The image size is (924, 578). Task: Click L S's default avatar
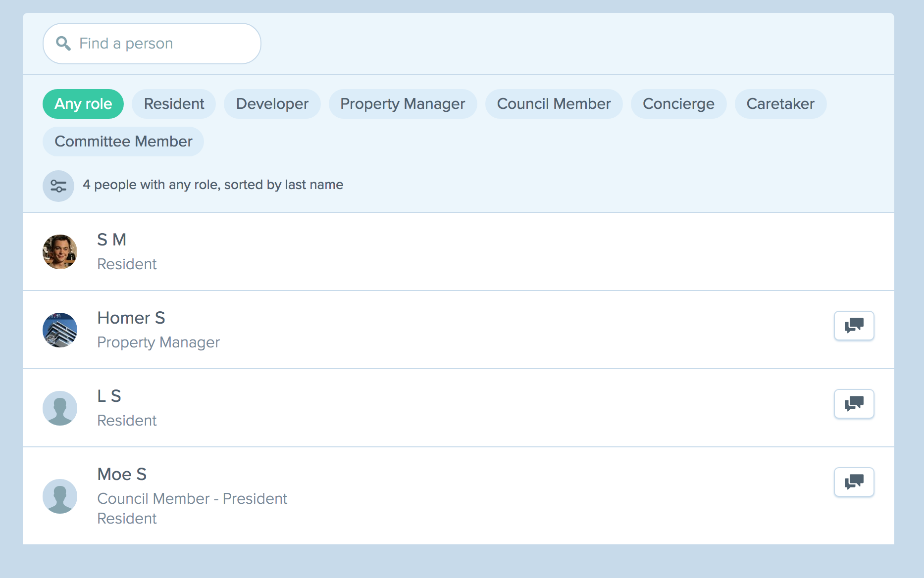coord(60,408)
